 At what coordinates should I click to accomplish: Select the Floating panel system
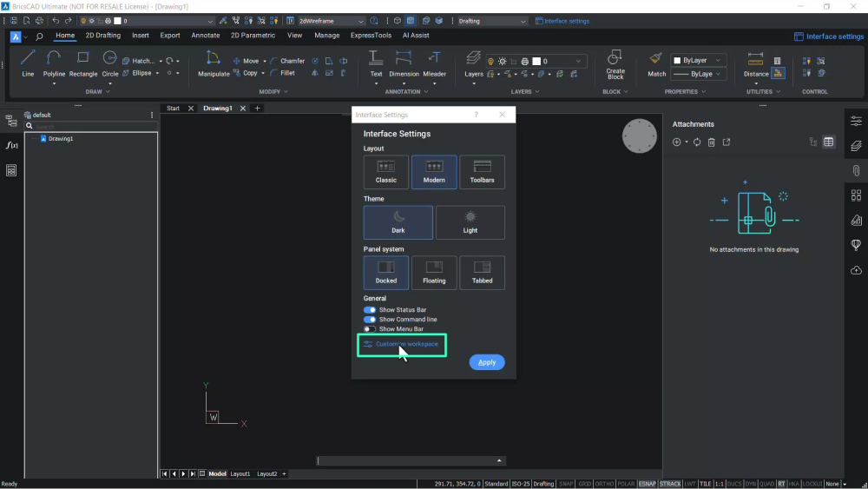434,273
